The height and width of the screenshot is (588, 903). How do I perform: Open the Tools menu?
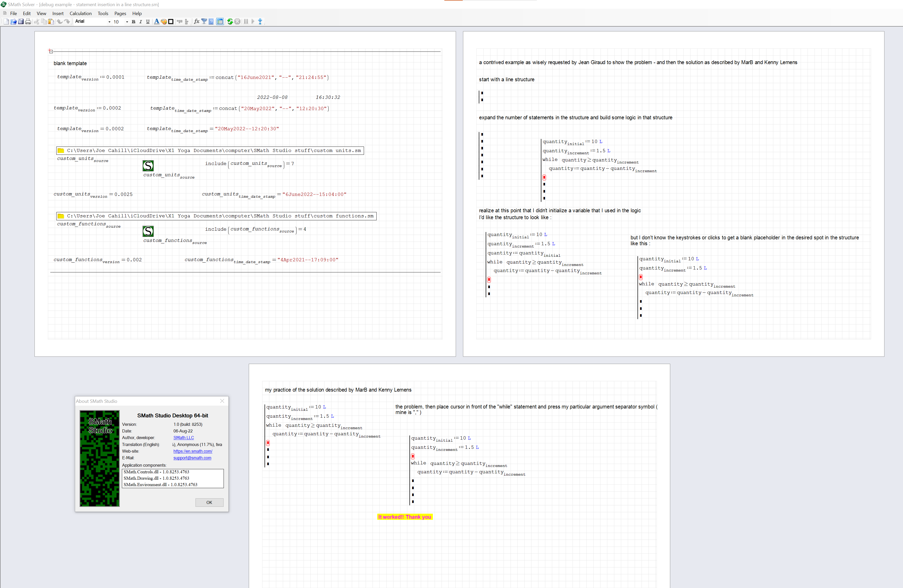coord(103,13)
